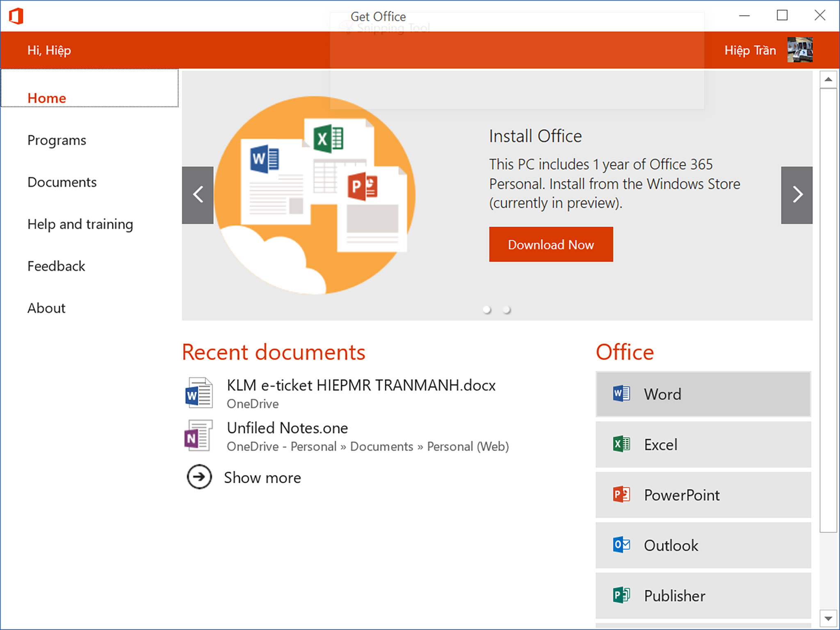Click the Hi, Hiệp greeting
This screenshot has height=630, width=840.
(49, 50)
